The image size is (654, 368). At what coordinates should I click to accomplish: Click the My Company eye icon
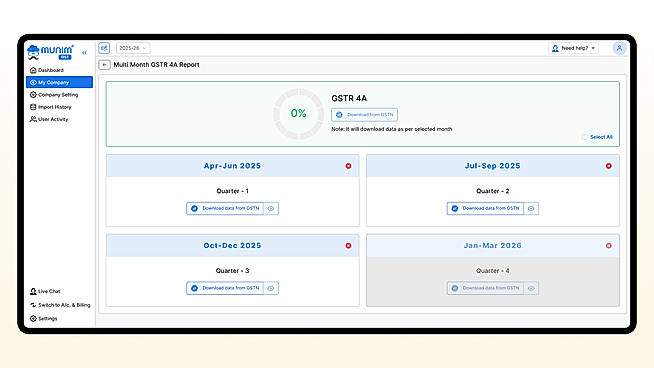[x=33, y=82]
